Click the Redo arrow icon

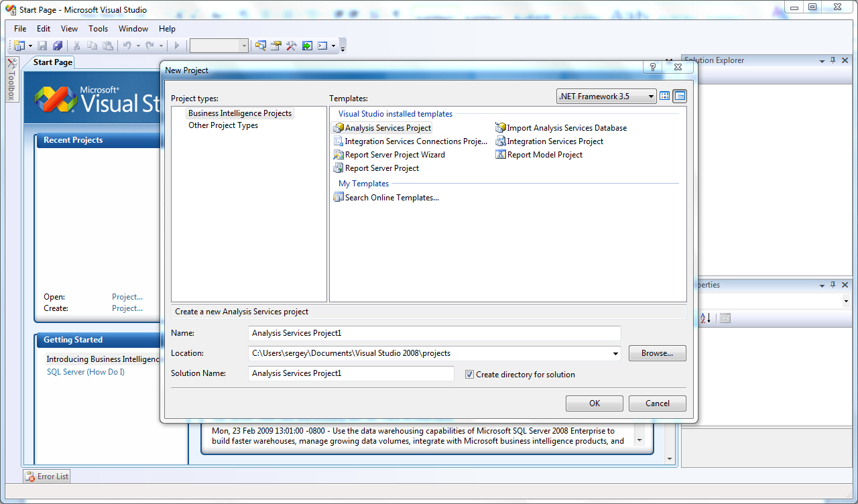coord(150,46)
